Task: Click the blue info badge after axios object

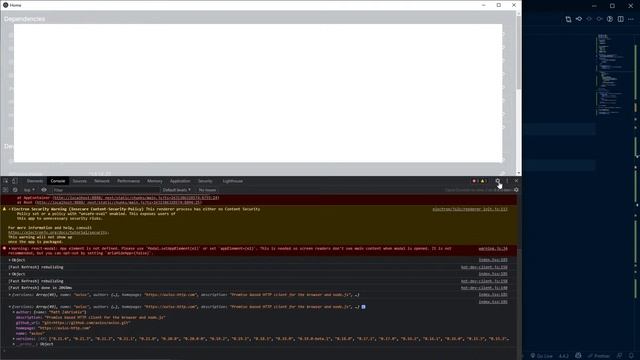Action: click(x=363, y=307)
